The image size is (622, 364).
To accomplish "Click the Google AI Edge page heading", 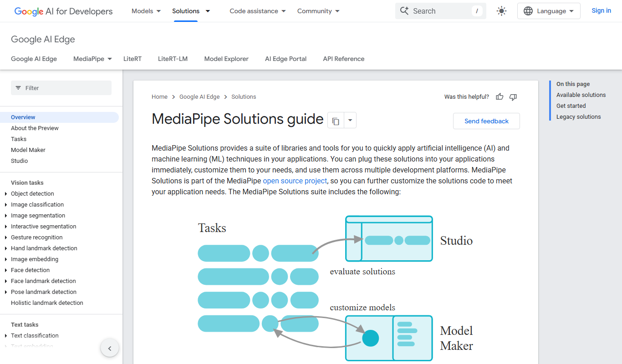I will (x=43, y=40).
